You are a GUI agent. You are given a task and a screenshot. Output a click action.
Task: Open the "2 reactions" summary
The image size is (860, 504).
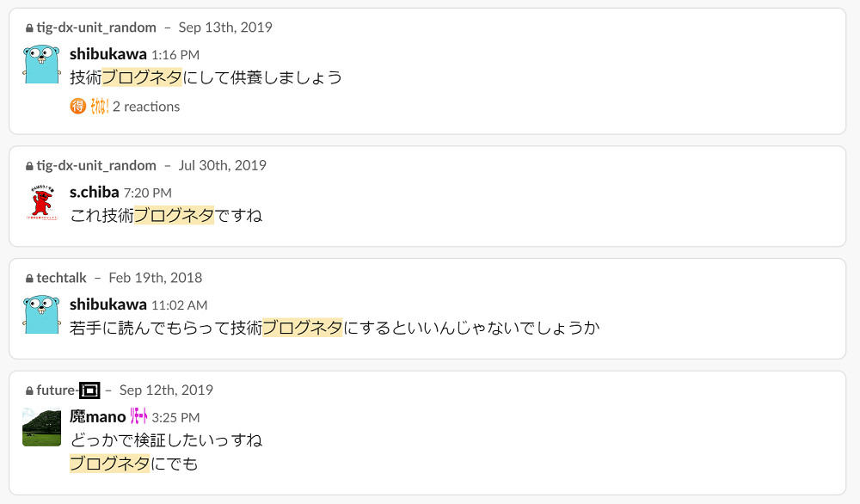[x=146, y=107]
